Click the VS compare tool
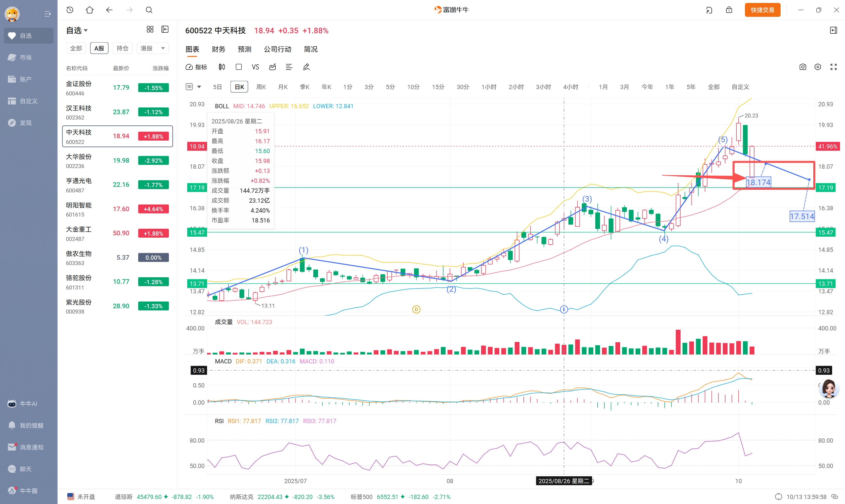This screenshot has height=504, width=845. pos(255,67)
